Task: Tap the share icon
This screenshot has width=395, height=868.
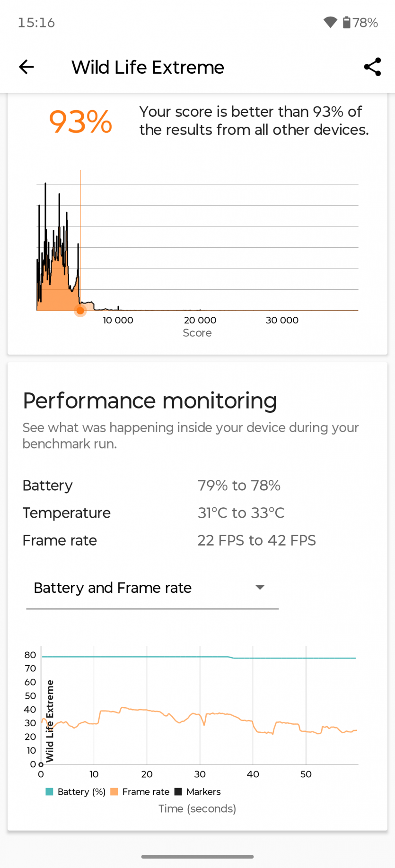Action: 372,67
